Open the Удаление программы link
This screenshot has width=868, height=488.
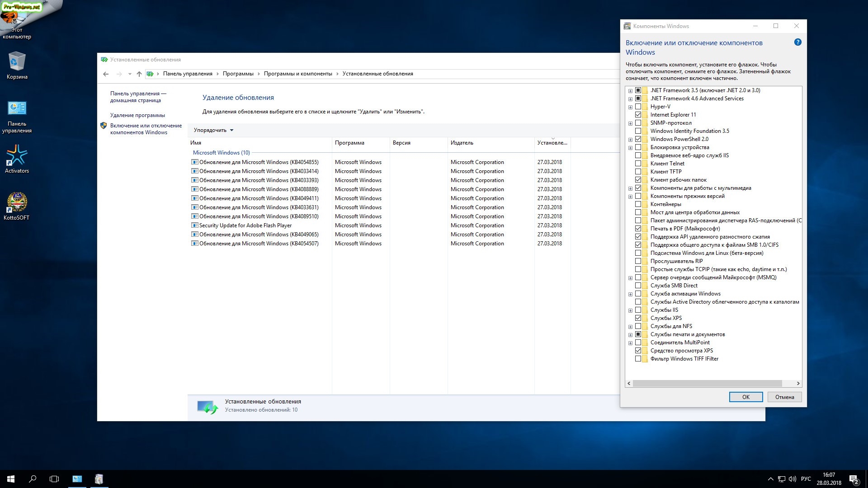[x=137, y=115]
